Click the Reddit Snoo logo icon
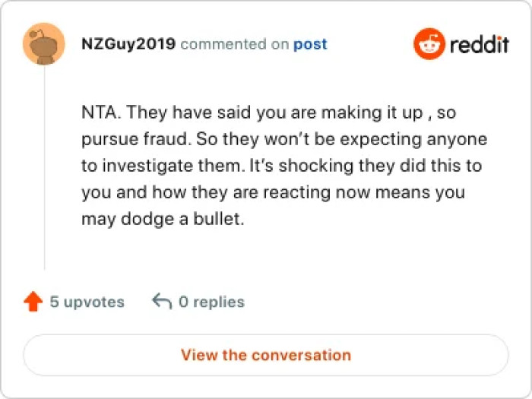The width and height of the screenshot is (532, 399). tap(429, 44)
